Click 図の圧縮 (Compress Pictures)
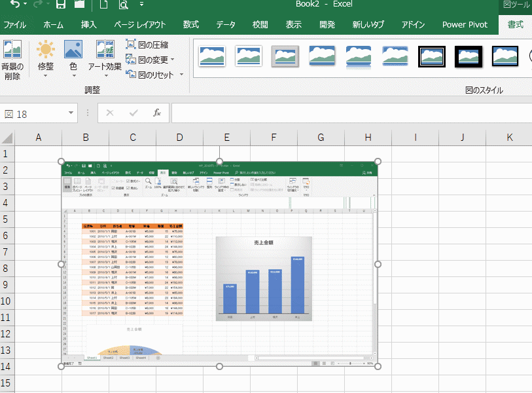532x393 pixels. (147, 45)
